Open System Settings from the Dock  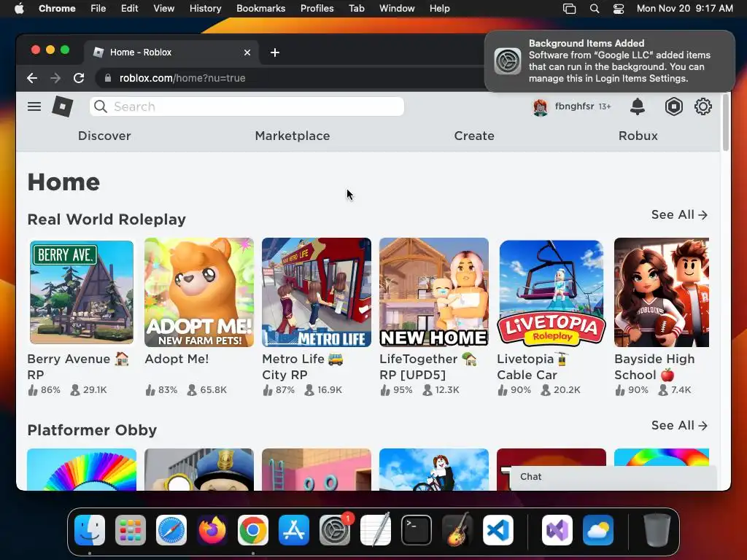335,530
